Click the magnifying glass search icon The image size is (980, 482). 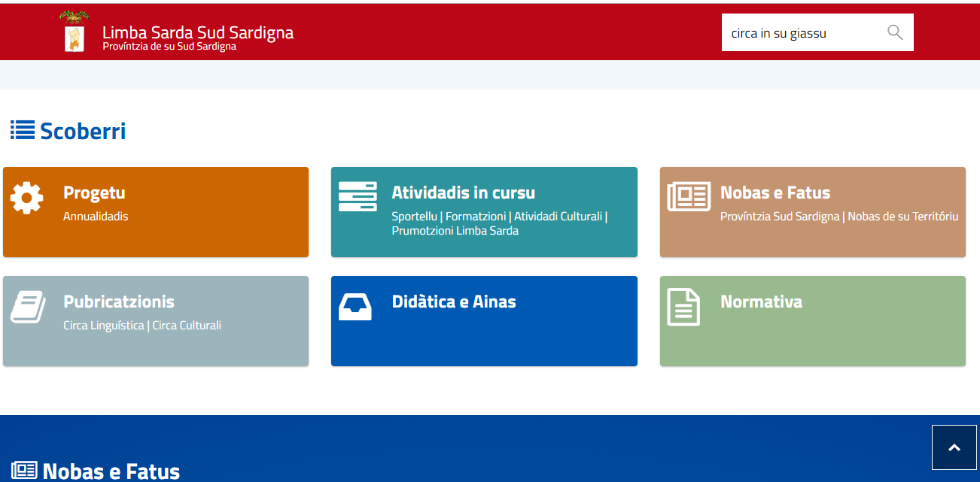pos(894,32)
